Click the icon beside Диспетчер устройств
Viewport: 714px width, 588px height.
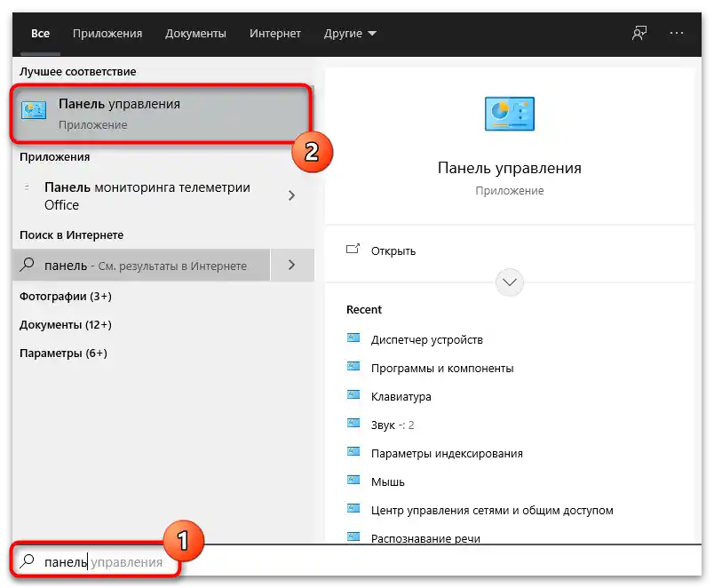point(353,338)
